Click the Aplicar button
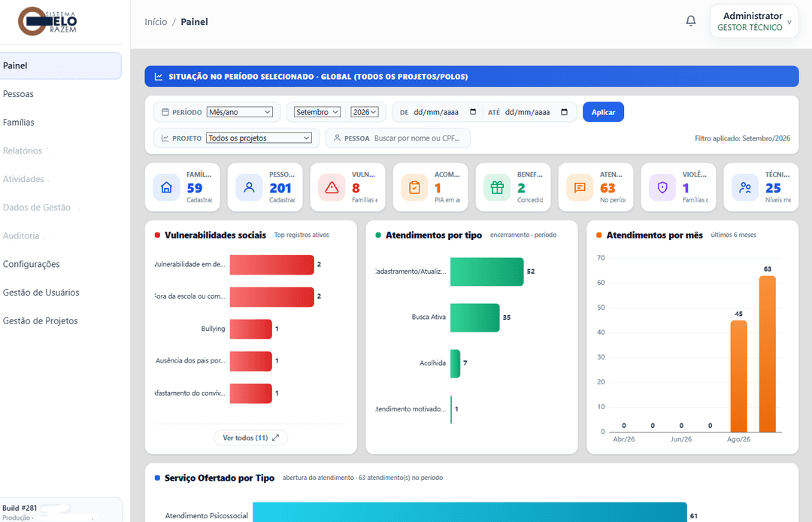 click(x=603, y=112)
